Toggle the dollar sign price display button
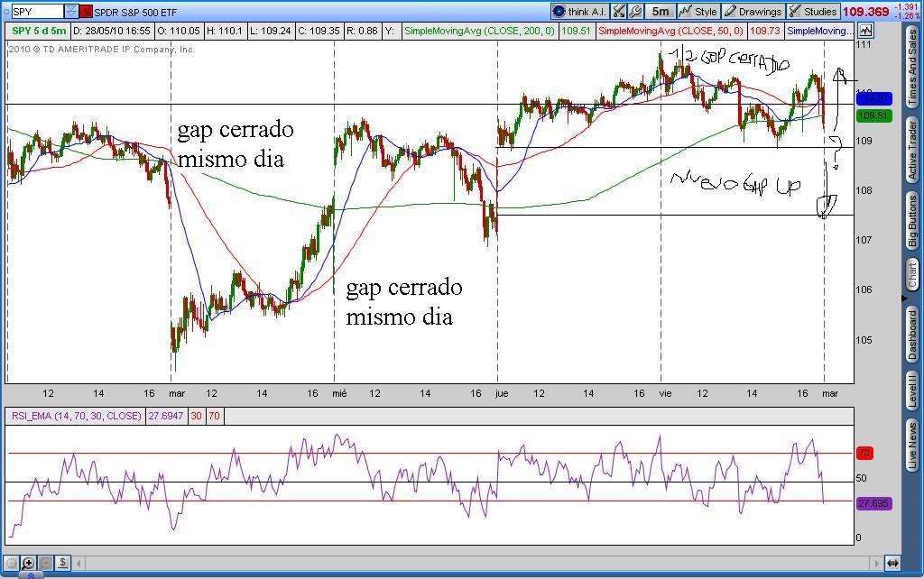 pyautogui.click(x=62, y=563)
